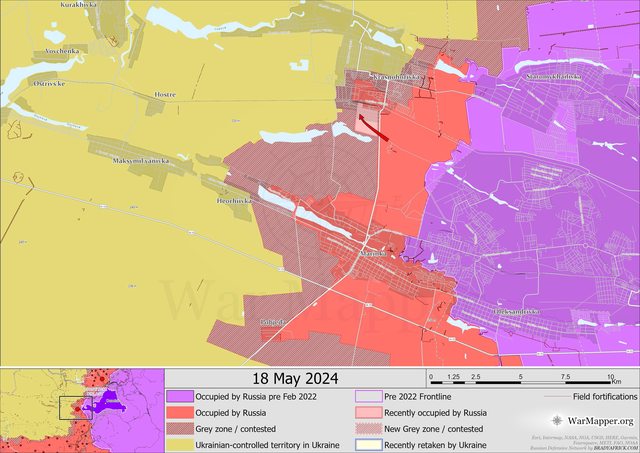Viewport: 640px width, 453px height.
Task: Select the Krasnohorivka town label
Action: (393, 77)
